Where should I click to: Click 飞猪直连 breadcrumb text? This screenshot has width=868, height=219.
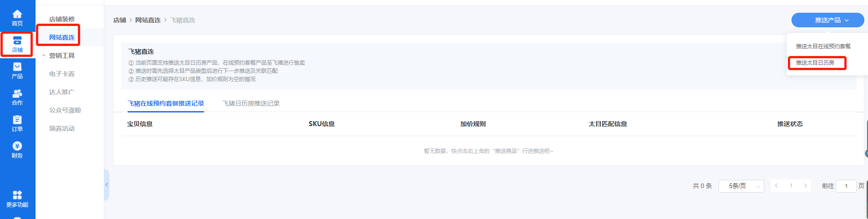183,20
